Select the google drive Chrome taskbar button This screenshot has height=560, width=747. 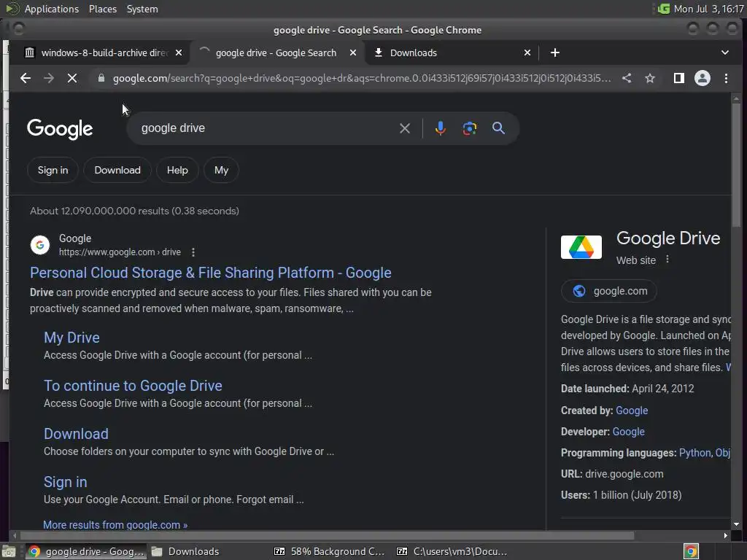86,551
